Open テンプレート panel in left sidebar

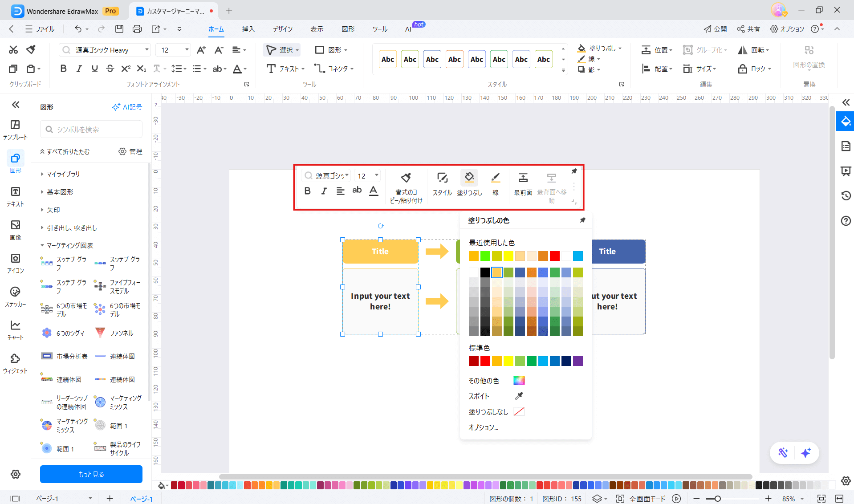tap(15, 130)
